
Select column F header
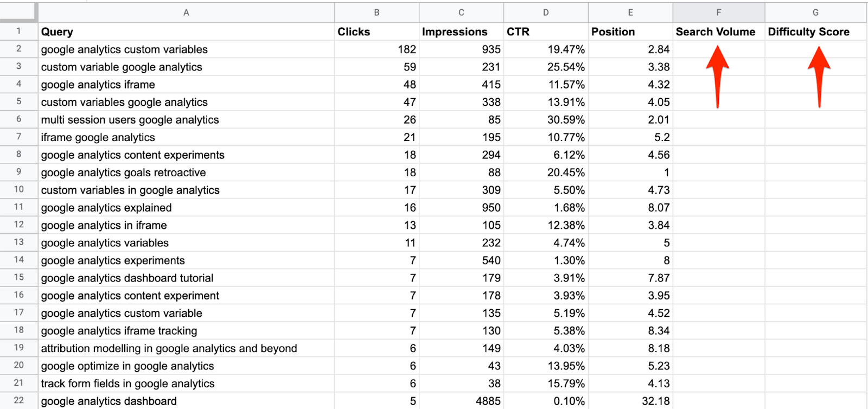719,12
